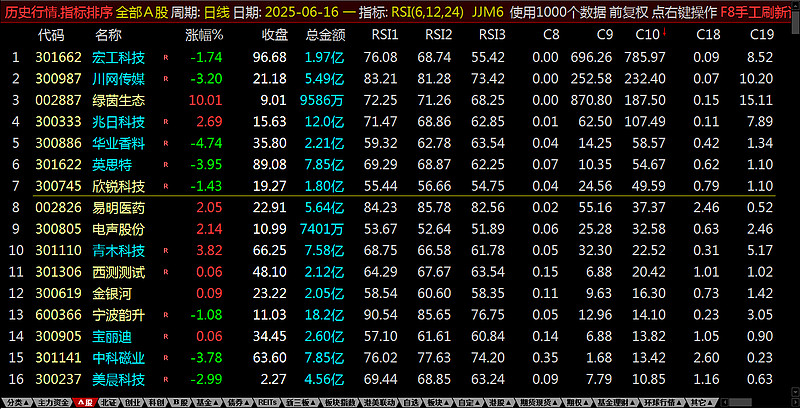Viewport: 800px width, 409px height.
Task: Expand the 期权 tab menu
Action: pyautogui.click(x=577, y=402)
